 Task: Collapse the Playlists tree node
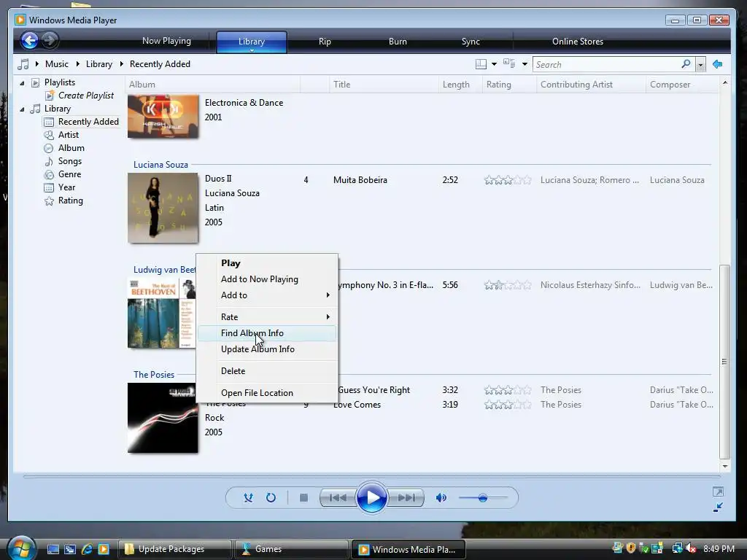tap(22, 83)
